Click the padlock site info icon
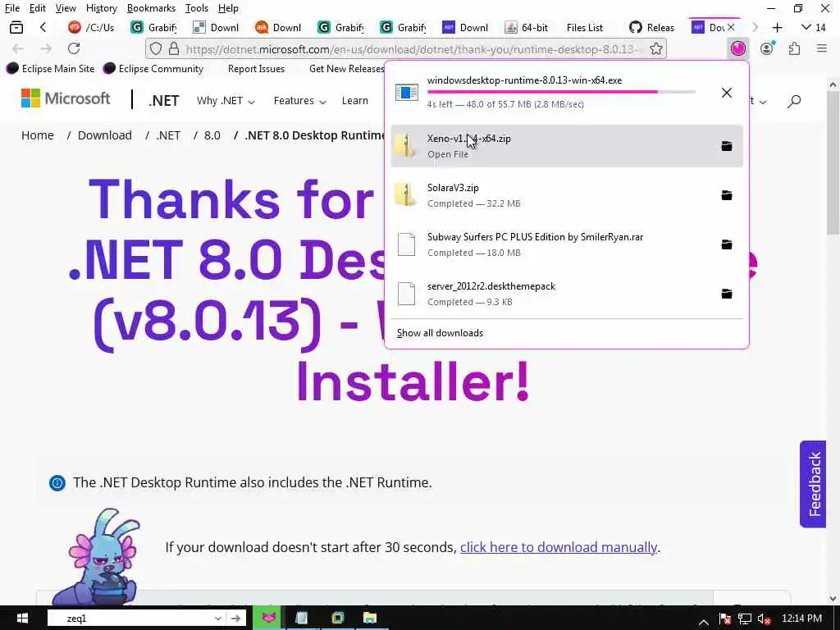This screenshot has height=630, width=840. pos(174,48)
